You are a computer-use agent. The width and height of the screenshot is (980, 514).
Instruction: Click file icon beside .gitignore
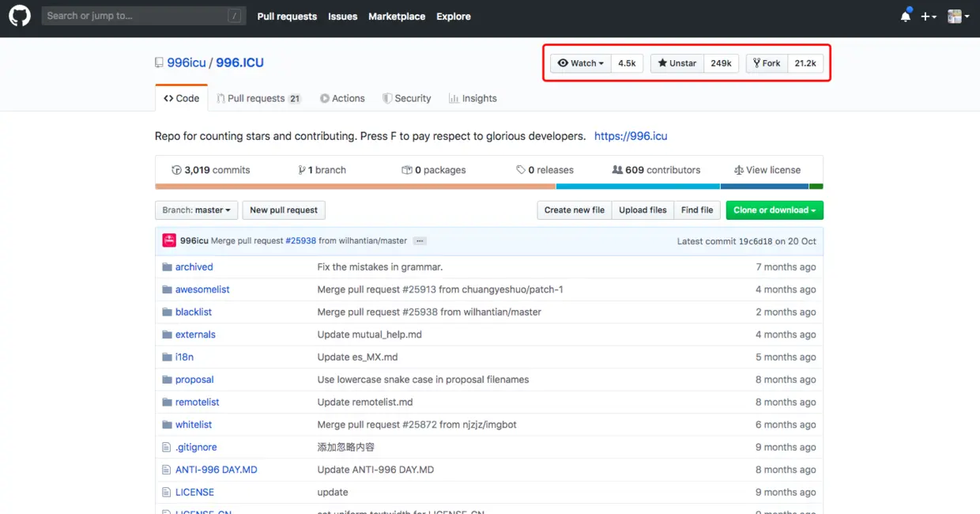point(166,448)
